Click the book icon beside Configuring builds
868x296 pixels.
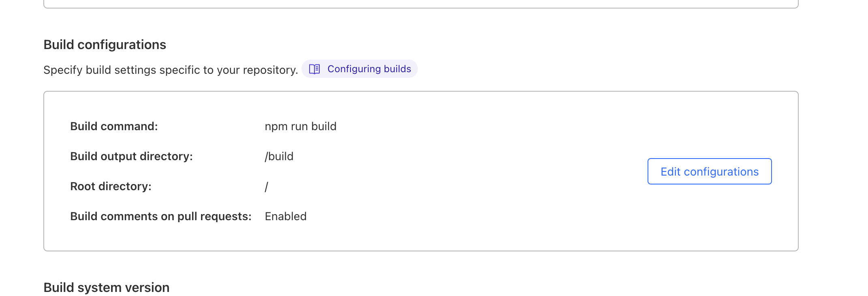[314, 69]
